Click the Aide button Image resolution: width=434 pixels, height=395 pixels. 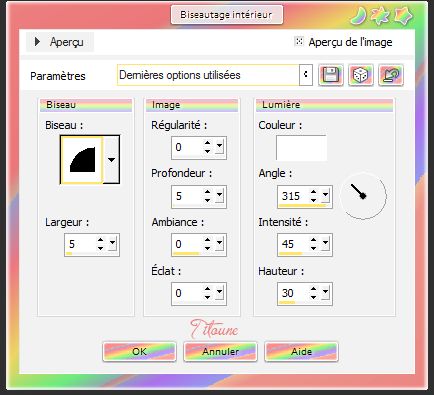(301, 351)
